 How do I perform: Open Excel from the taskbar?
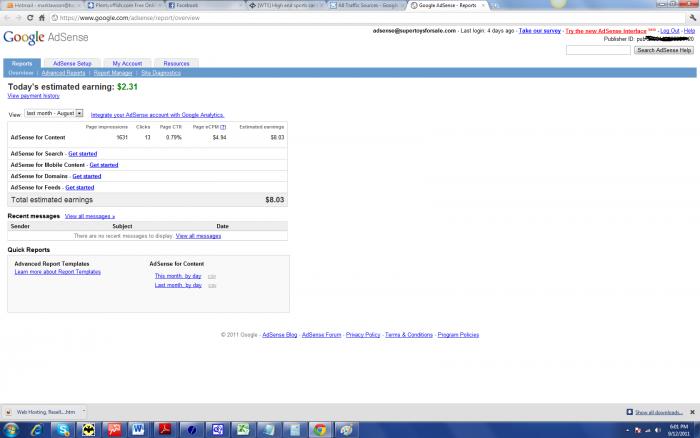[242, 430]
